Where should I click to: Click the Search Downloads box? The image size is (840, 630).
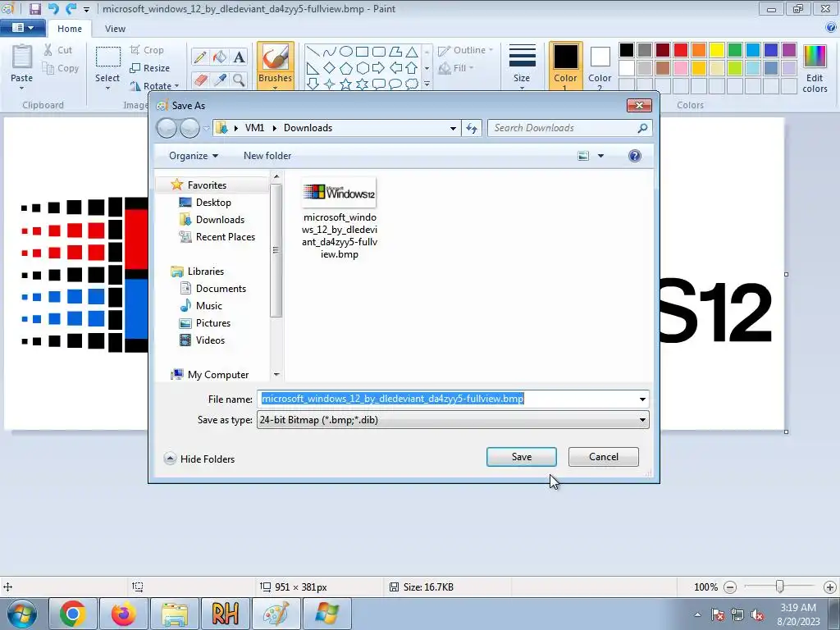(570, 128)
